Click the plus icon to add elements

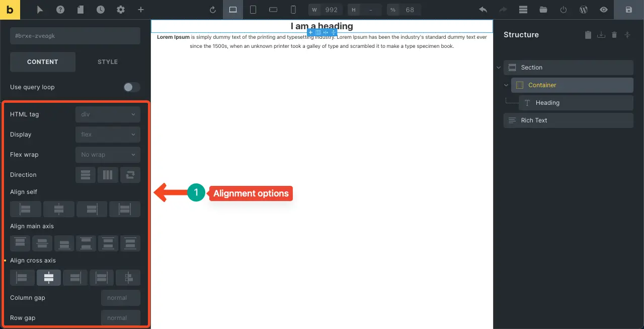(141, 10)
